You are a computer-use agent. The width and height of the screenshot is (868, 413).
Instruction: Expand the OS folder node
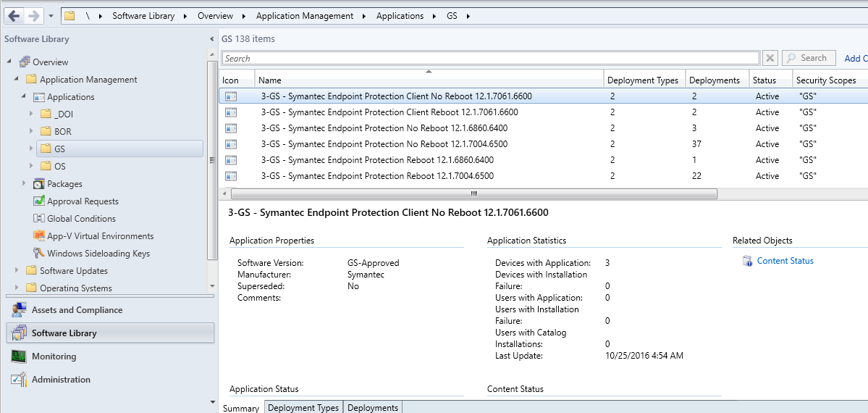[31, 167]
